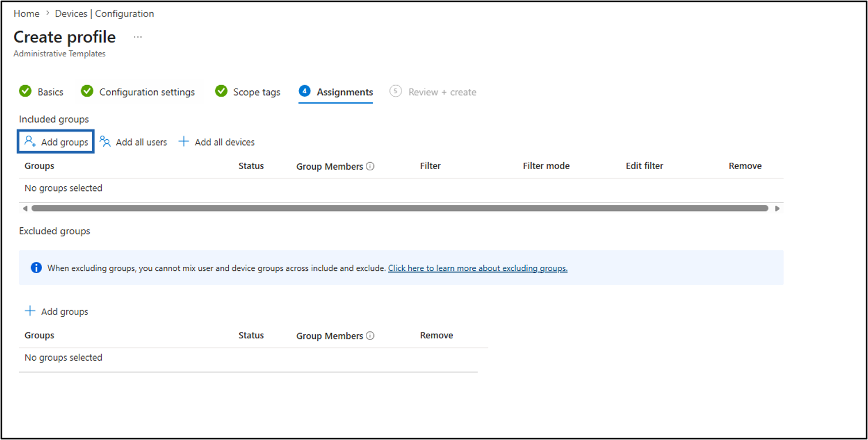Click the Included groups Status column header
The image size is (868, 440).
pos(251,166)
